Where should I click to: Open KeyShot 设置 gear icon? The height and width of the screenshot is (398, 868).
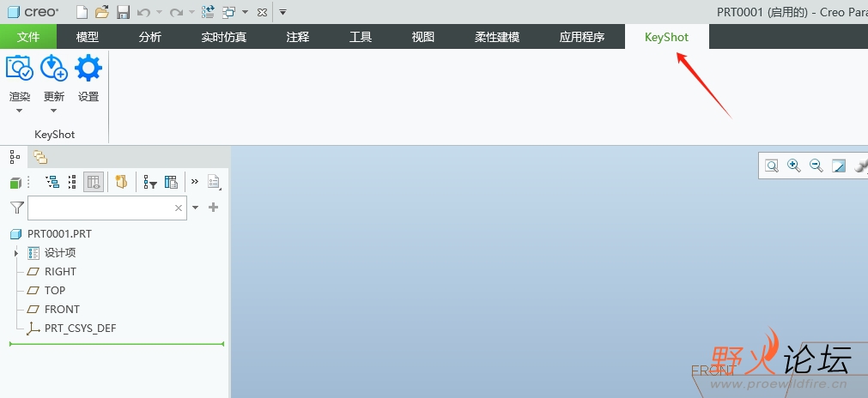click(88, 68)
